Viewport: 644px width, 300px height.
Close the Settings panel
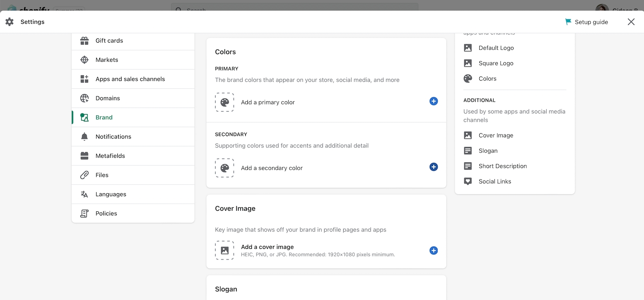pos(631,22)
